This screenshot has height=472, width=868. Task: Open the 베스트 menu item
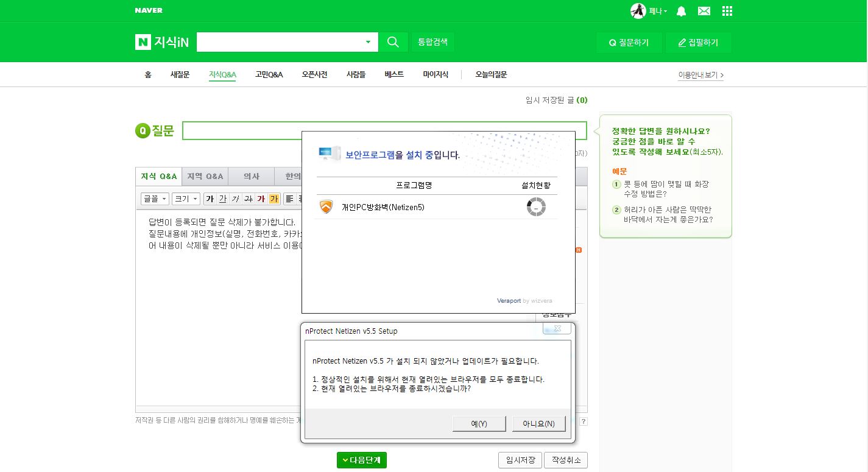pyautogui.click(x=394, y=74)
